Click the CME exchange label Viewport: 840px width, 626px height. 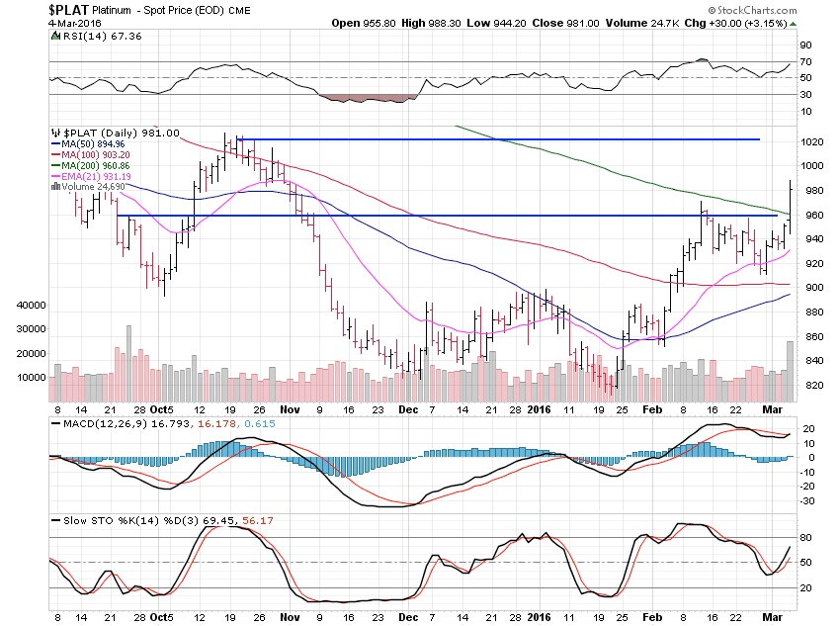coord(239,10)
